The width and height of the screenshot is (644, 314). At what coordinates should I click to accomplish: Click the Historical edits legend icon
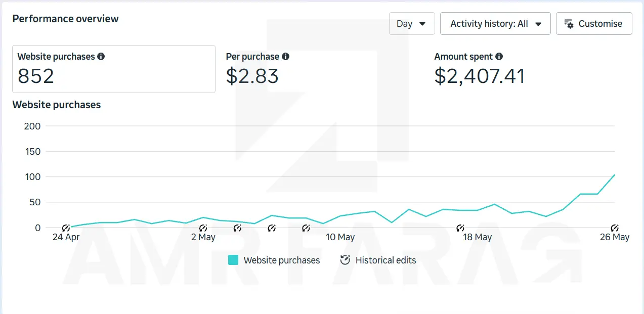(345, 260)
